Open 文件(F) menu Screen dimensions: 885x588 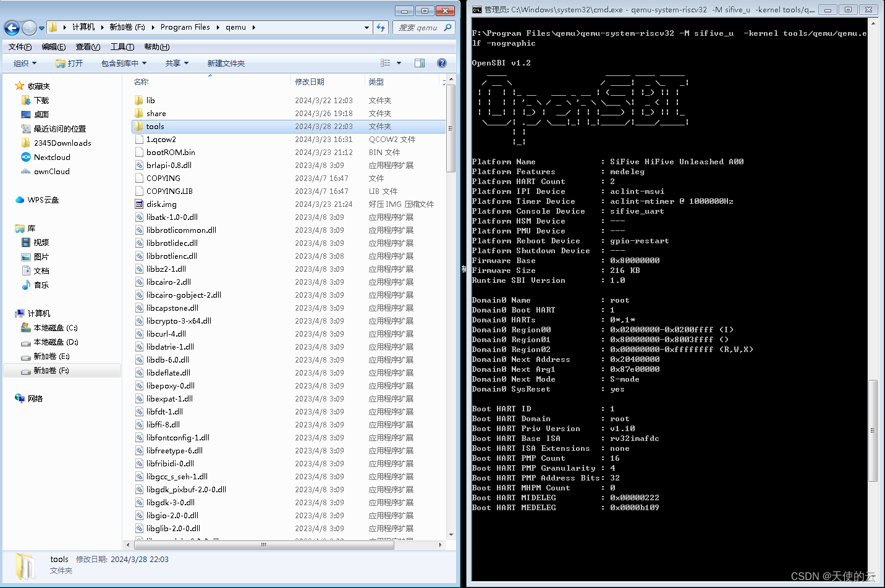[x=20, y=47]
